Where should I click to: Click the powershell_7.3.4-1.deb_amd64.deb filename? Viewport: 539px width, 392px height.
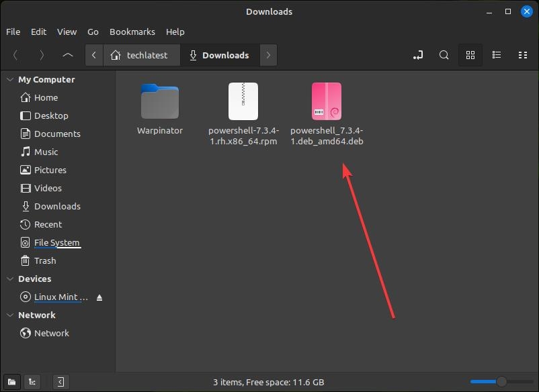(x=327, y=136)
